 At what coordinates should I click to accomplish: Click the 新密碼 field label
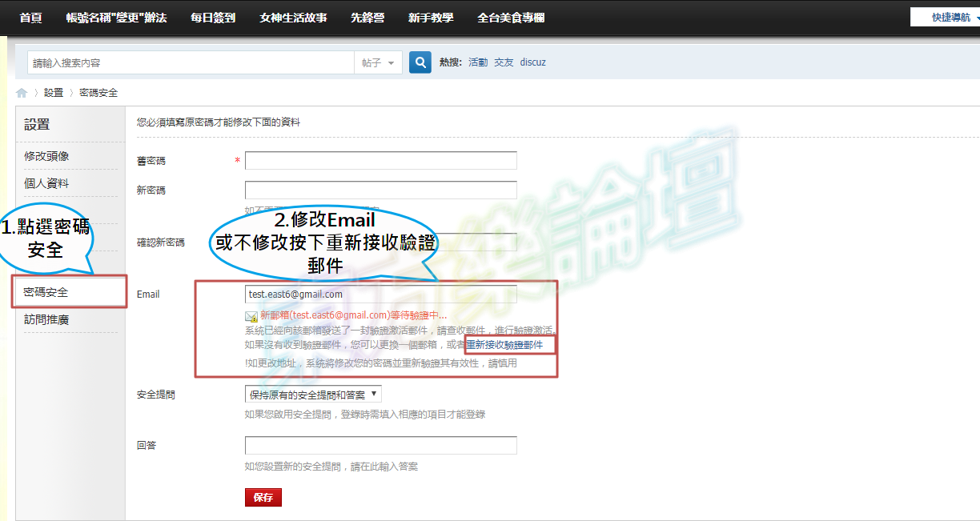(x=151, y=190)
